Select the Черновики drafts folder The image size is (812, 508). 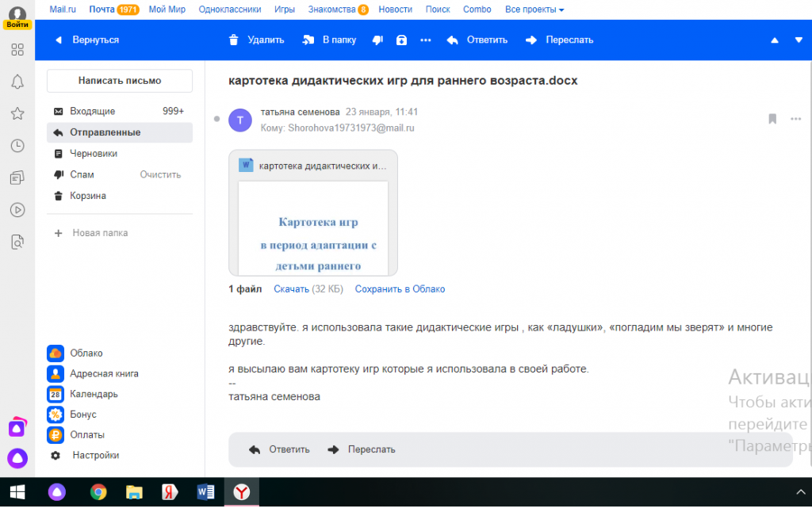pyautogui.click(x=94, y=154)
